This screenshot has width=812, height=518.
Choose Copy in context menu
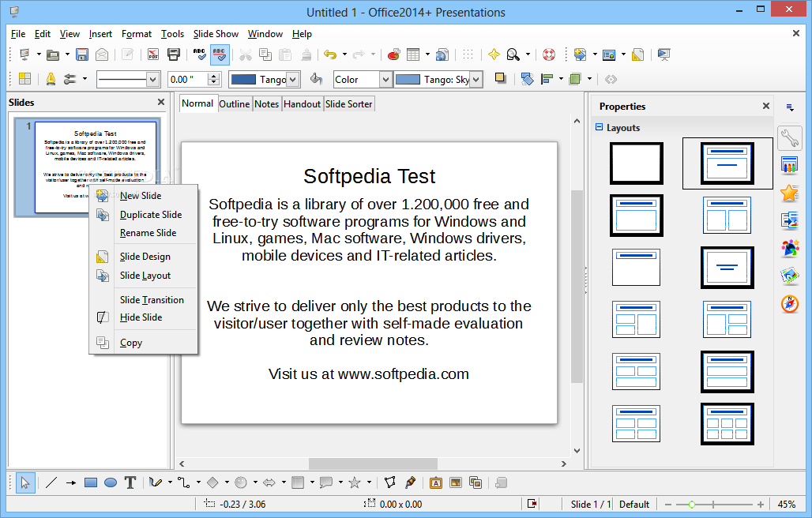tap(144, 343)
